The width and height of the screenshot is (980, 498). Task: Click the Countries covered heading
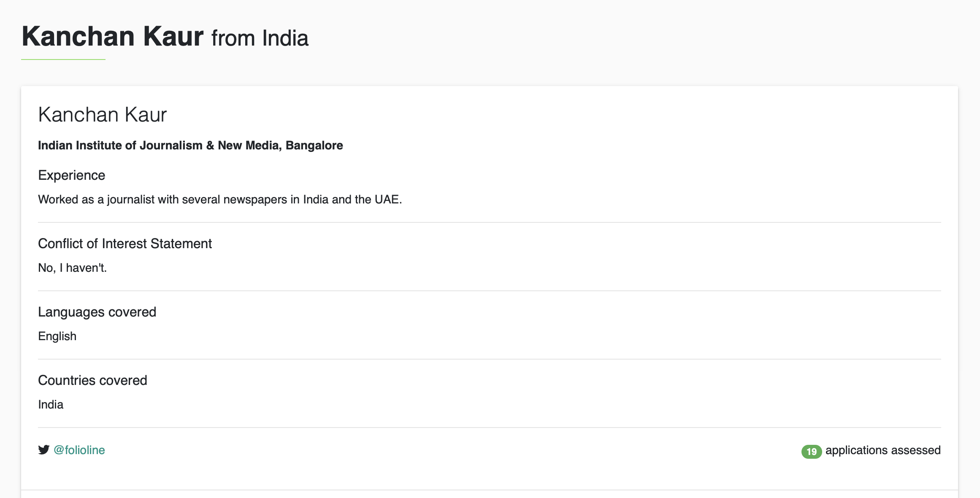click(x=92, y=380)
